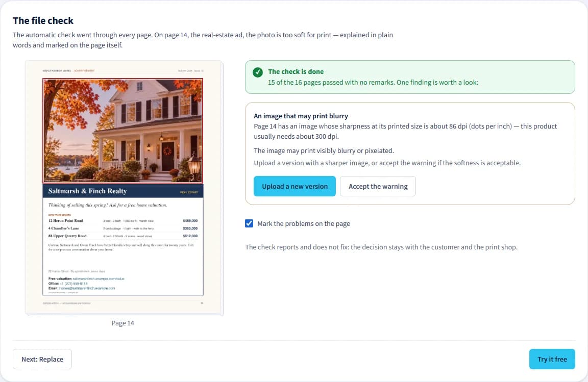Click the "Page 14" caption under preview
The height and width of the screenshot is (382, 588).
coord(122,323)
